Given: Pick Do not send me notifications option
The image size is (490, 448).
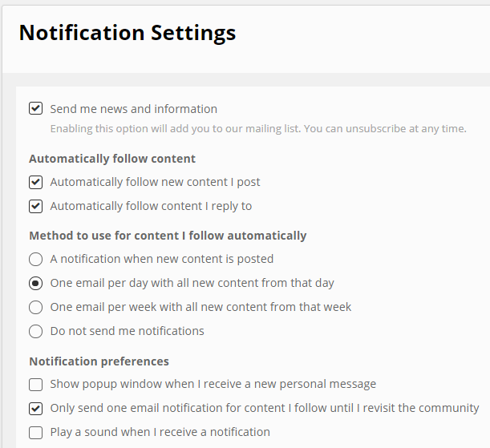Looking at the screenshot, I should click(35, 331).
